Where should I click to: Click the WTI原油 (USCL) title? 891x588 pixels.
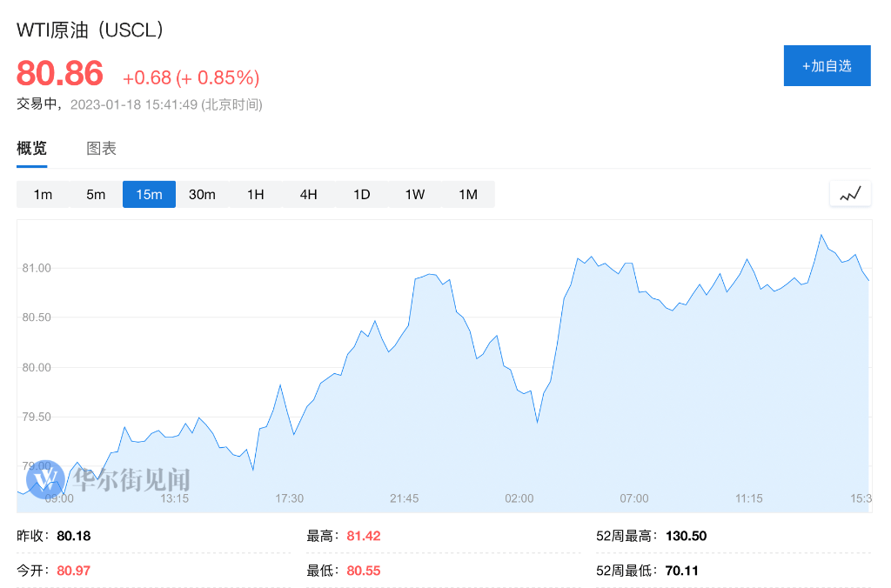(x=90, y=30)
